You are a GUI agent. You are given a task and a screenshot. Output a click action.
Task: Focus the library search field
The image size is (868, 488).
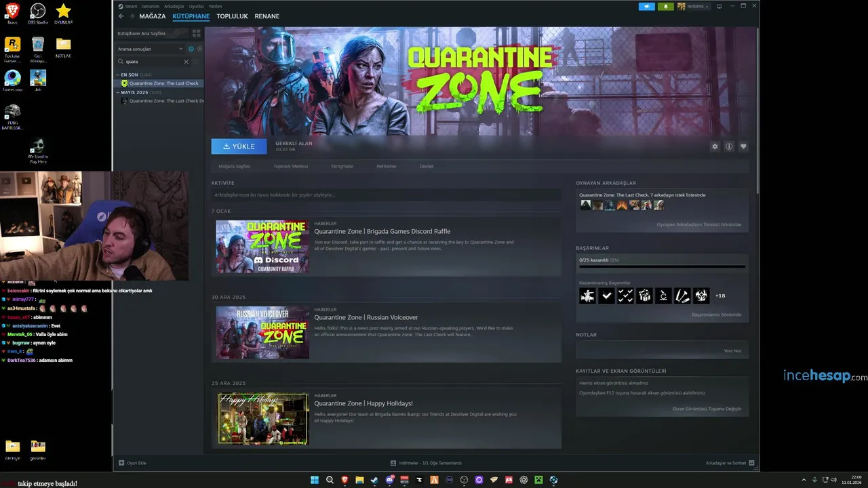tap(153, 62)
